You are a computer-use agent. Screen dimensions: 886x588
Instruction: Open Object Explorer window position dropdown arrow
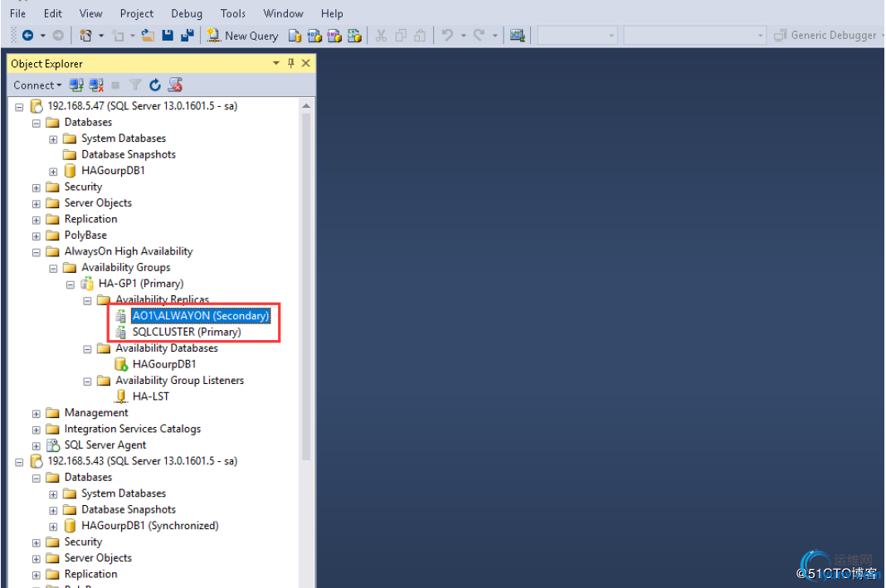coord(276,63)
